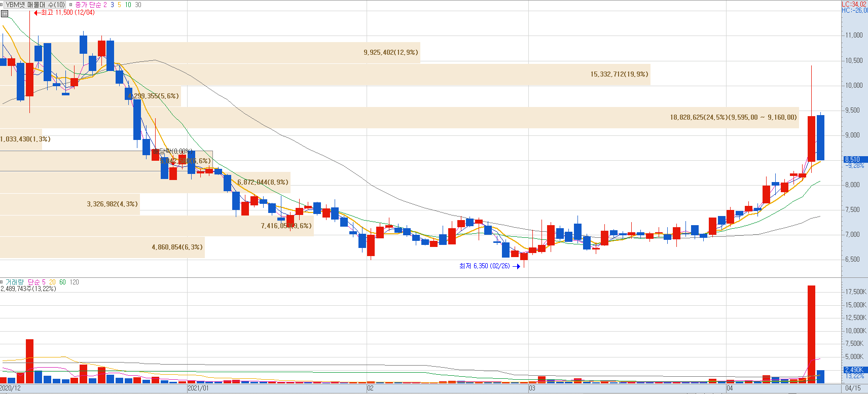Pick the green 60-period volume average legend
Screen dimensions: 868x394
[x=62, y=282]
